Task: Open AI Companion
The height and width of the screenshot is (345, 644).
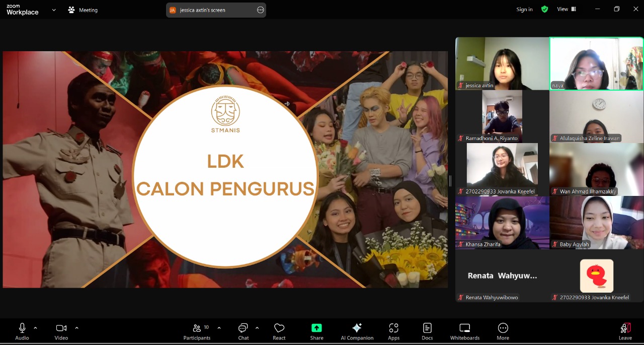Action: tap(357, 331)
